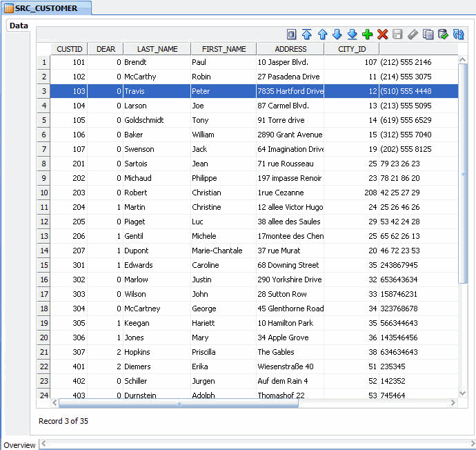
Task: Click the CITY_ID column header
Action: (352, 49)
